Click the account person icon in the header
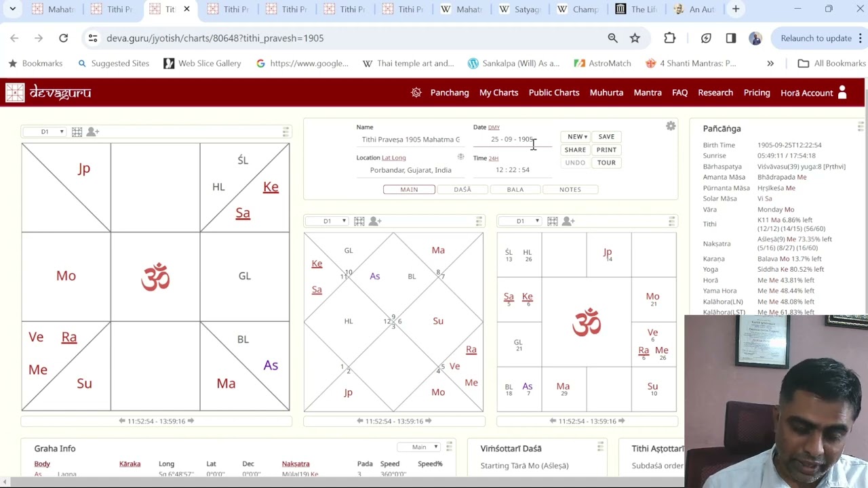The width and height of the screenshot is (868, 488). pos(842,93)
